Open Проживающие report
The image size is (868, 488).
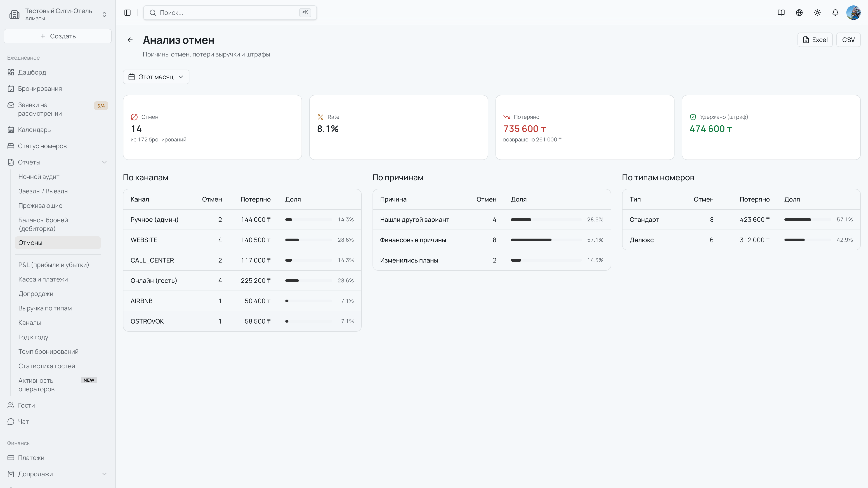[x=40, y=206]
